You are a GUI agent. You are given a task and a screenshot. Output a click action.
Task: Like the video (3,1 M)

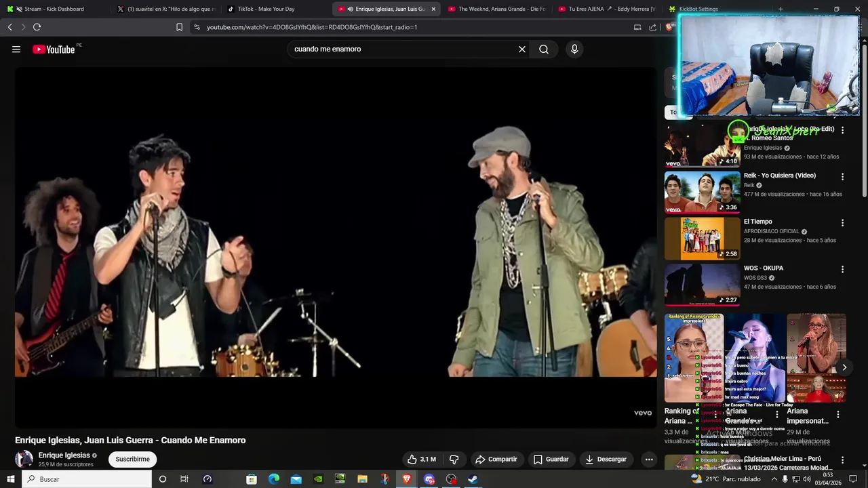coord(421,460)
